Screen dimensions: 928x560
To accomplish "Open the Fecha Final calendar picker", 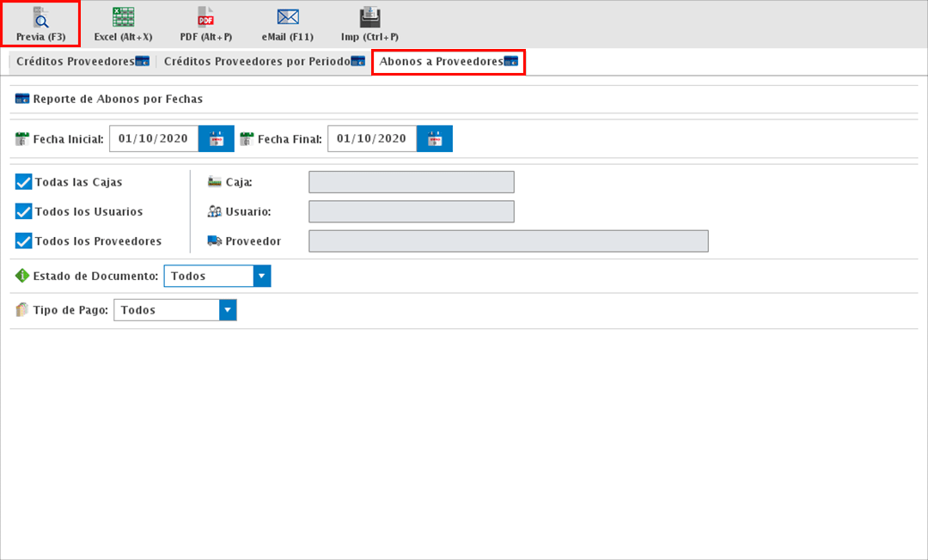I will coord(435,139).
